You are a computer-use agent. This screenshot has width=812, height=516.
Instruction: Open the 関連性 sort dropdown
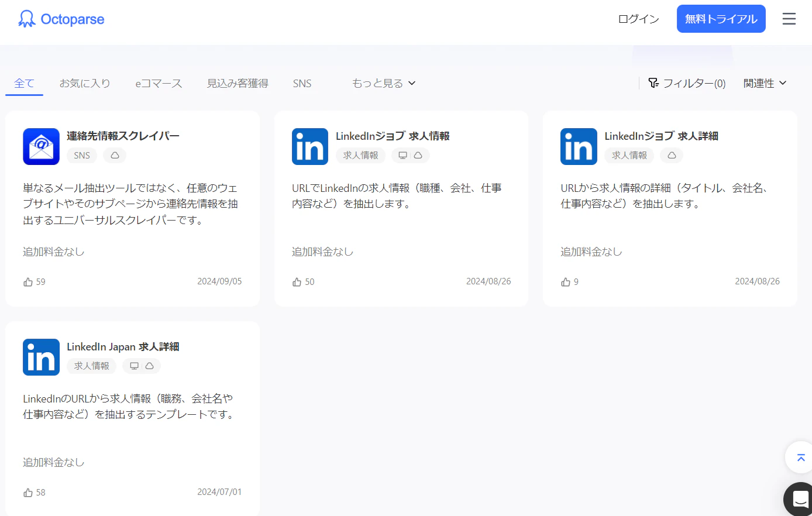point(765,83)
